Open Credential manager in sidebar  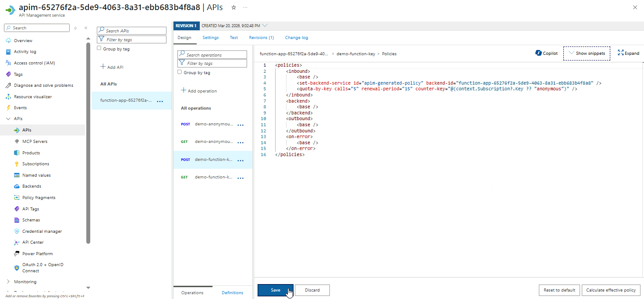point(42,231)
